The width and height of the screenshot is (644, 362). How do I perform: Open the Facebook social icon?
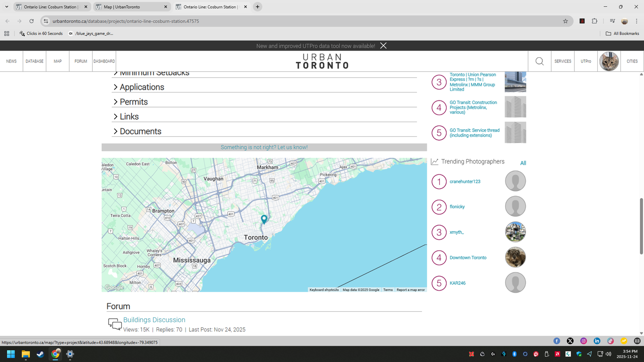pos(556,341)
